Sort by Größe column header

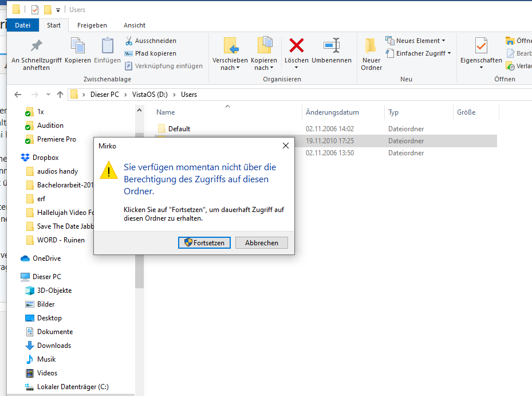476,112
